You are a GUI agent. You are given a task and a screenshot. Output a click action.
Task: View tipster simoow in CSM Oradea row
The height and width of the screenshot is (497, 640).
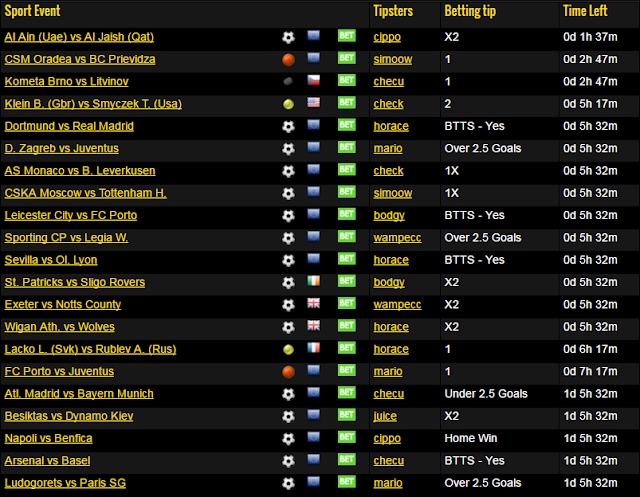(393, 60)
